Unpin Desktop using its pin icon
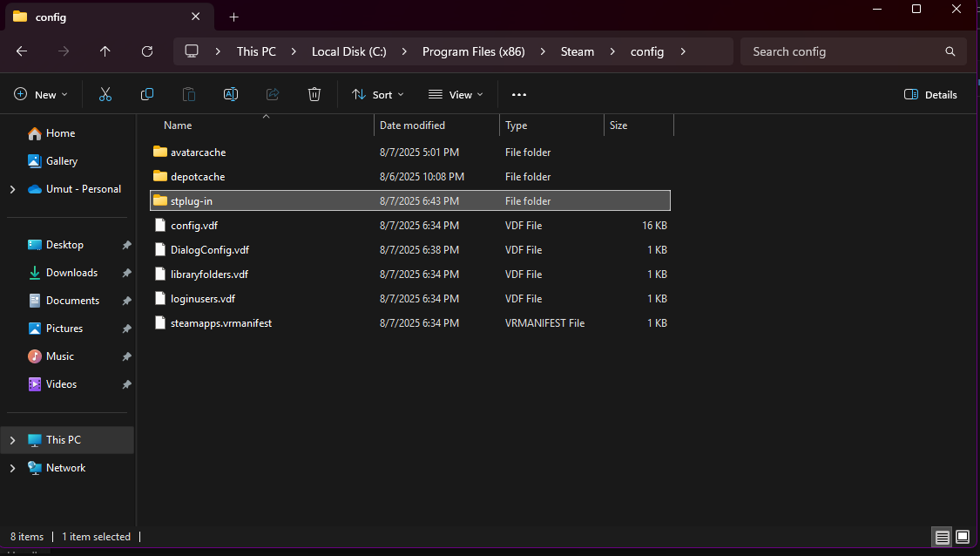Viewport: 980px width, 556px height. pyautogui.click(x=127, y=245)
